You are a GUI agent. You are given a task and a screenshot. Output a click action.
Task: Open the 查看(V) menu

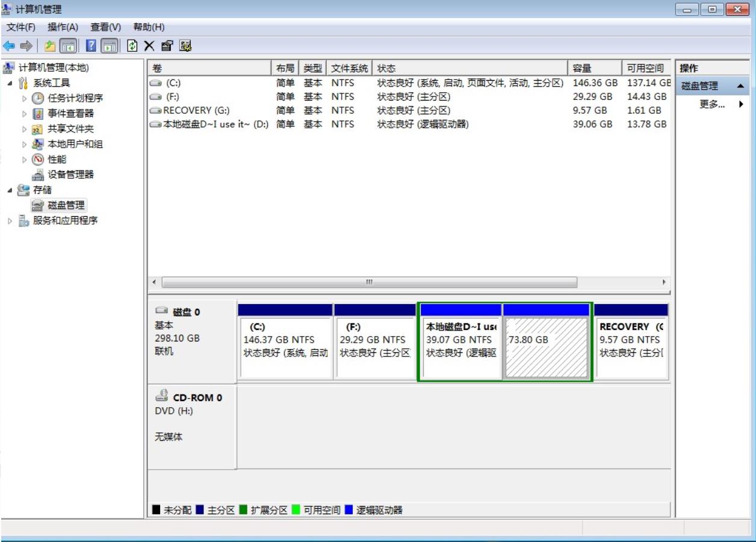105,27
